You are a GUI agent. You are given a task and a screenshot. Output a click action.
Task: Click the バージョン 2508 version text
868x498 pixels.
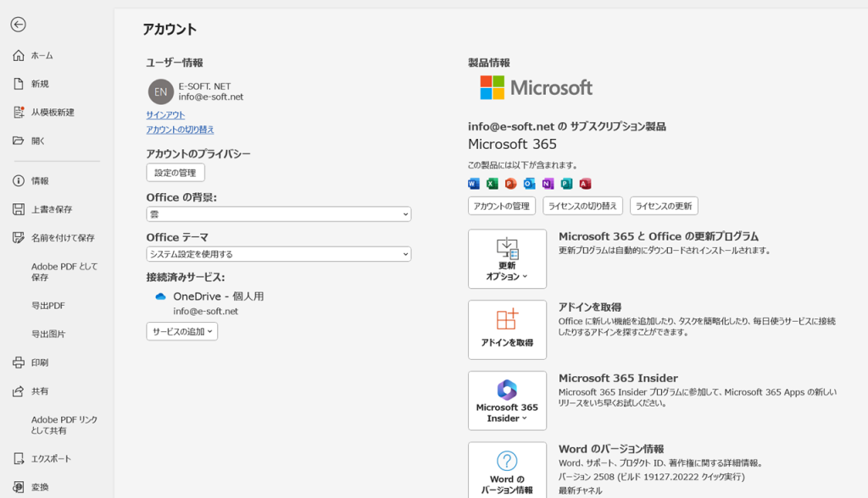point(652,477)
